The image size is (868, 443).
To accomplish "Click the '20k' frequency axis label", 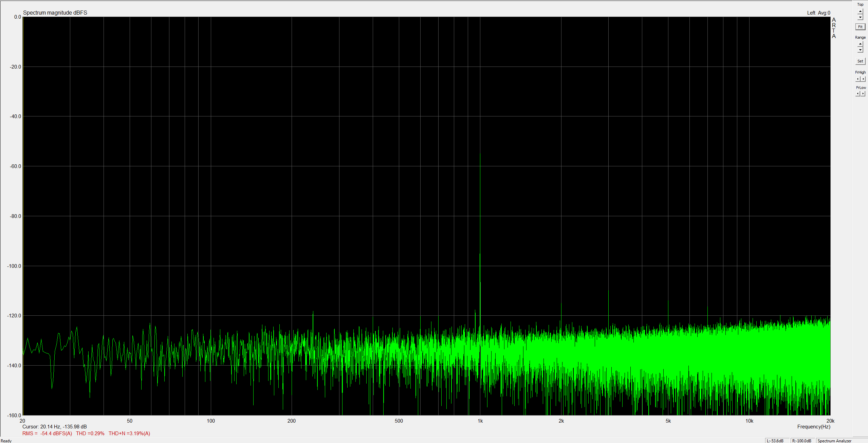I will pos(830,421).
